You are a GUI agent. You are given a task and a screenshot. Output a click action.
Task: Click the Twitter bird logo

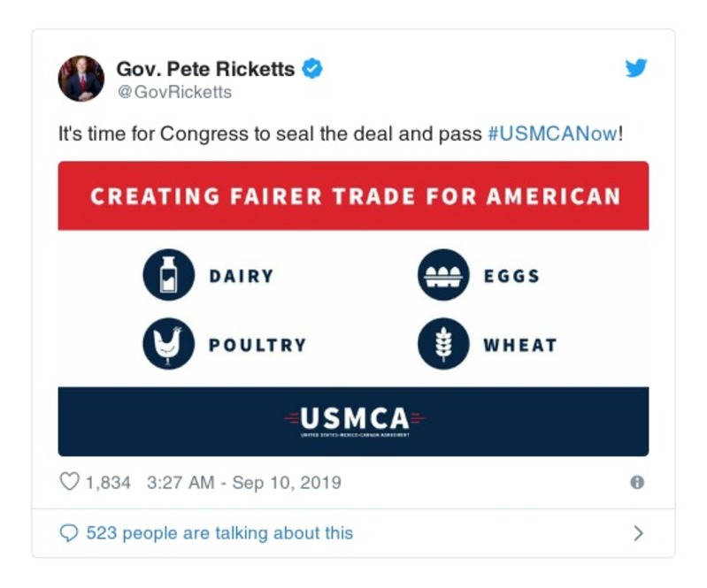tap(636, 68)
